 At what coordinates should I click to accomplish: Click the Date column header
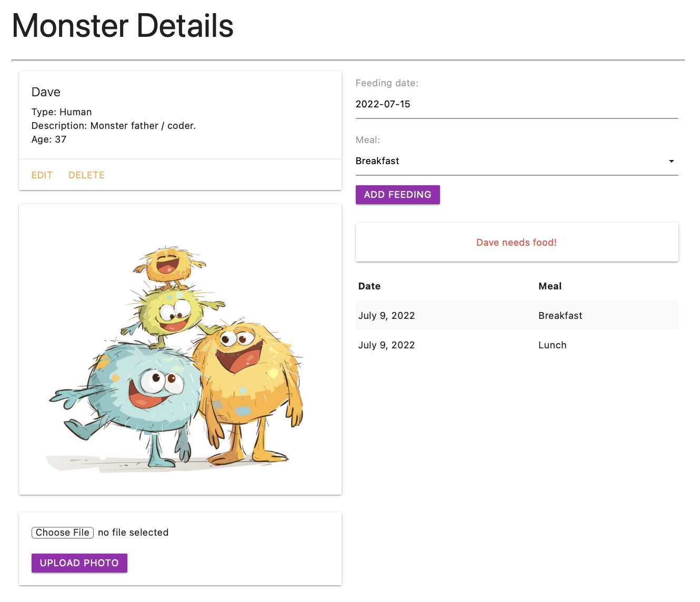coord(369,286)
